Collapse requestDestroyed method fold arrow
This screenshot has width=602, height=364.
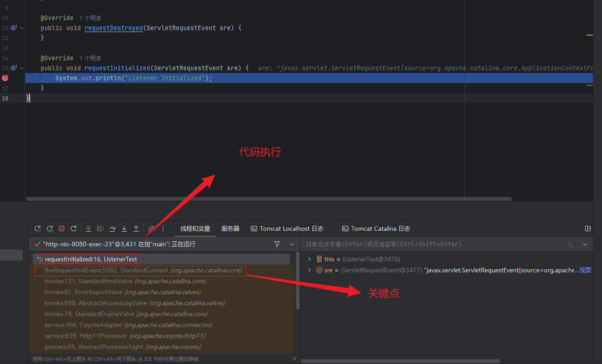(21, 28)
